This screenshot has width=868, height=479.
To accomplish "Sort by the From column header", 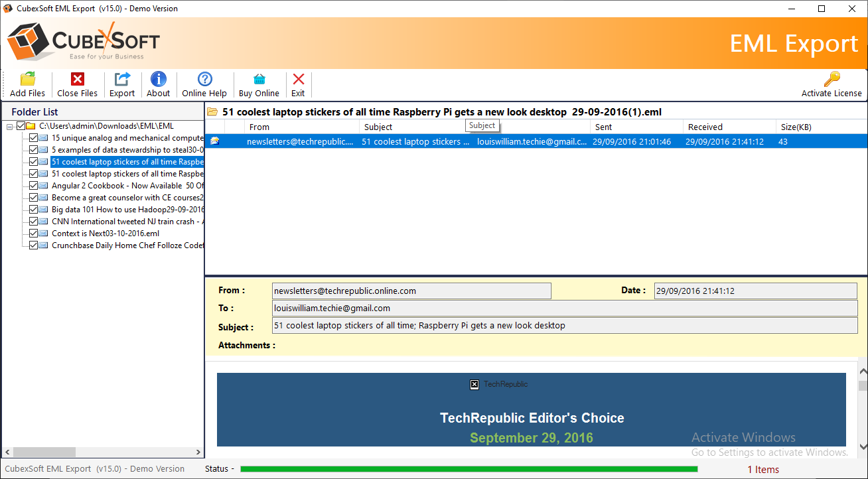I will pyautogui.click(x=302, y=127).
